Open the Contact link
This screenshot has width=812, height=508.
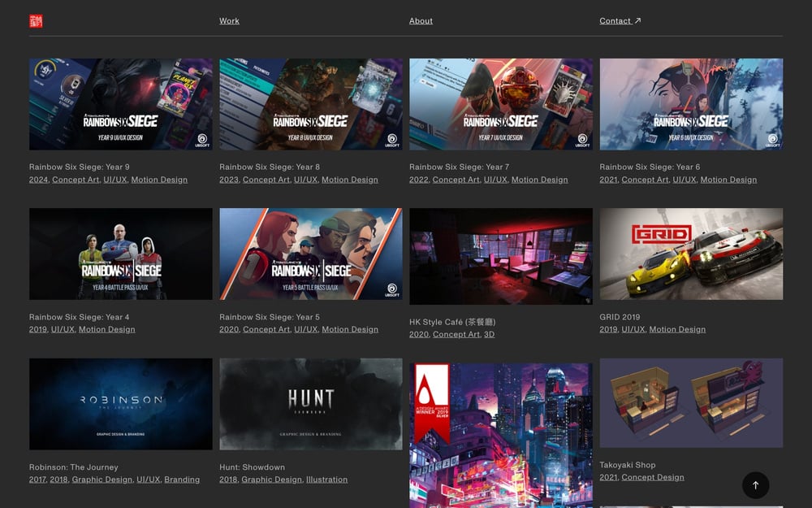[615, 20]
